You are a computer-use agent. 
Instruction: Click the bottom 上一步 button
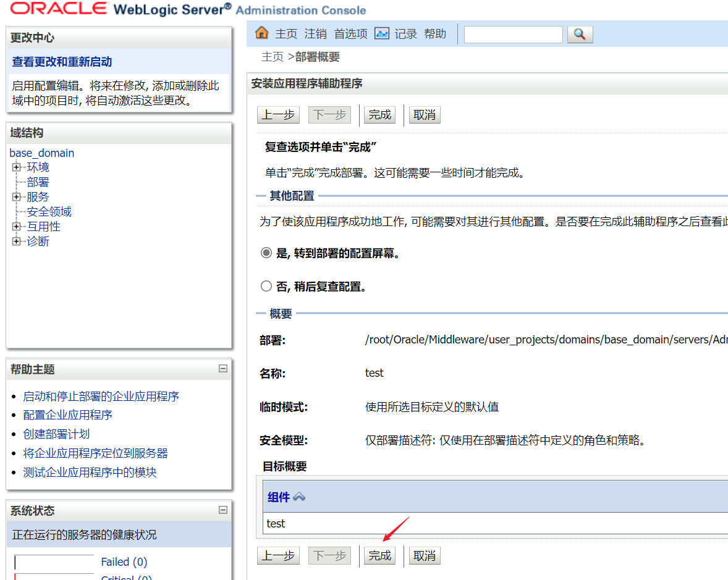(278, 555)
